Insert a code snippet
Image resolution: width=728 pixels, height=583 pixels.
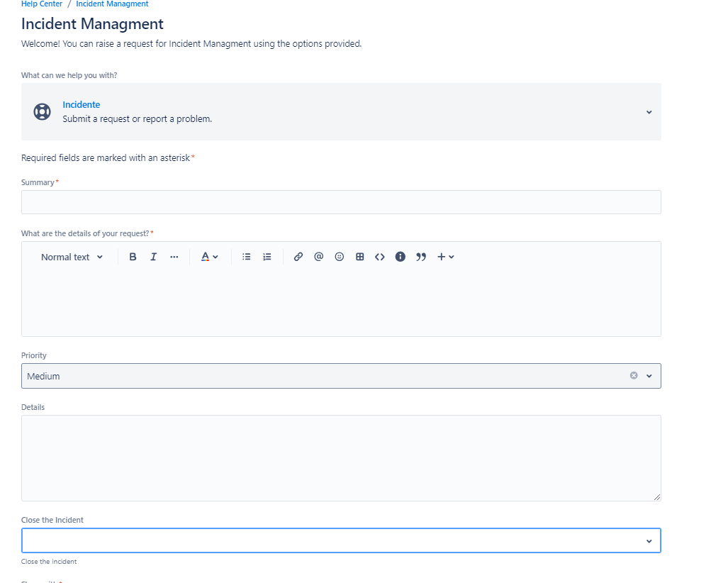pos(380,256)
